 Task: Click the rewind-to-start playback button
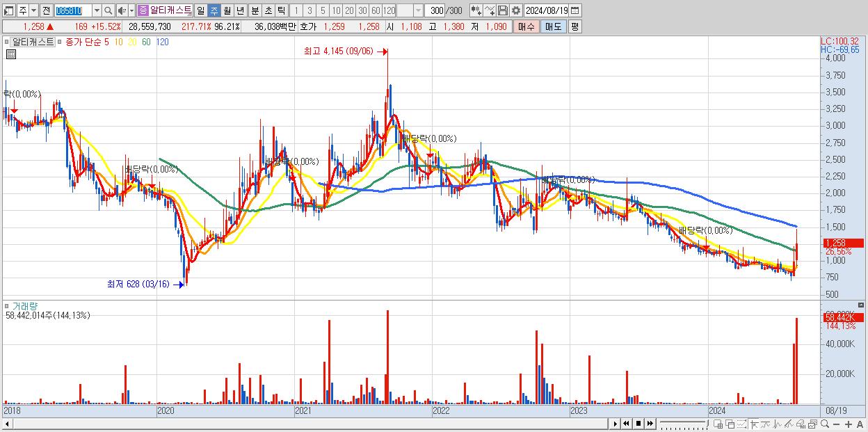click(x=627, y=423)
